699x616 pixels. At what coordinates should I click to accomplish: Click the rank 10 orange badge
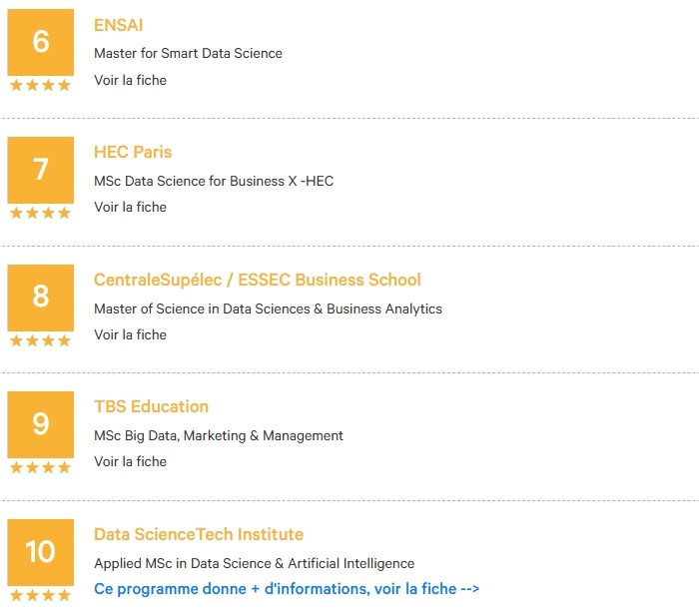41,552
